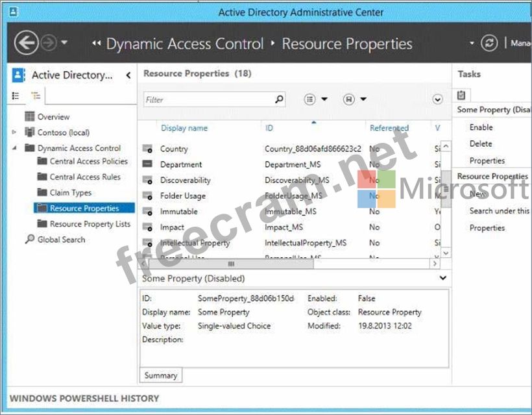This screenshot has height=415, width=532.
Task: Expand the filter criteria chevron button
Action: pyautogui.click(x=438, y=99)
